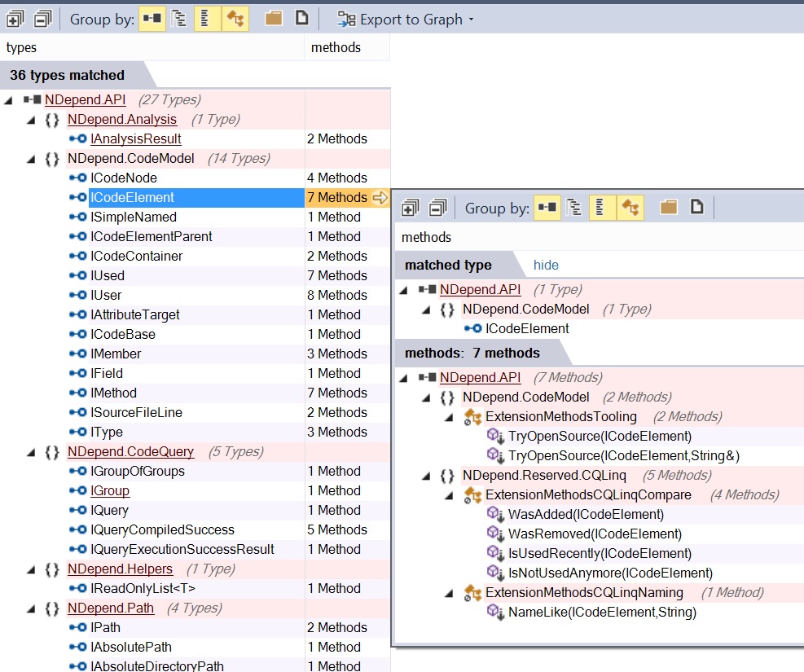Toggle group by assembly in popup toolbar

(547, 208)
